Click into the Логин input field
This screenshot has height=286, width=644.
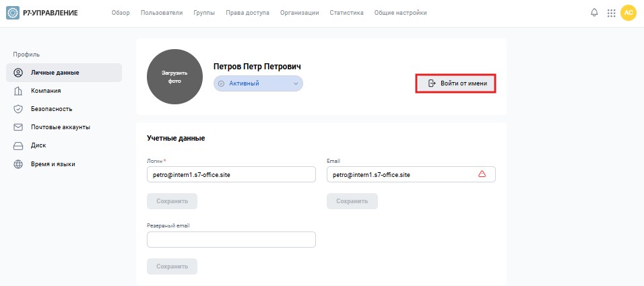[x=231, y=174]
